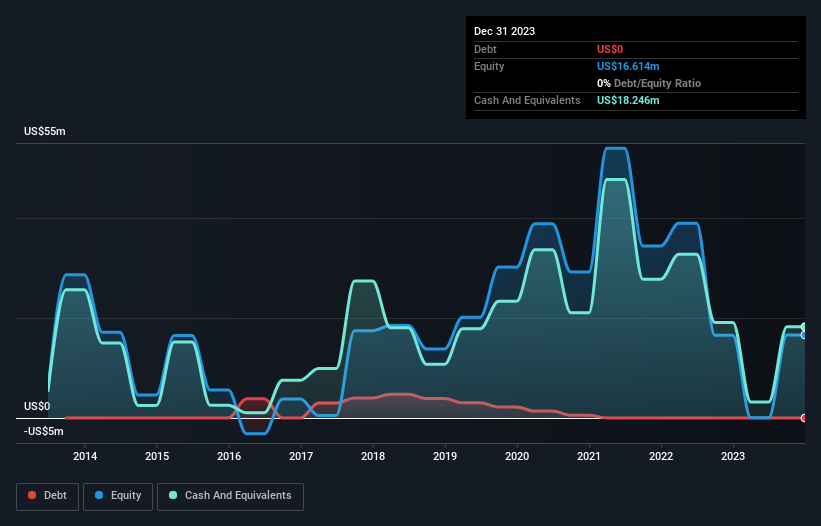This screenshot has height=526, width=821.
Task: Click the red Debt endpoint marker
Action: click(x=804, y=418)
